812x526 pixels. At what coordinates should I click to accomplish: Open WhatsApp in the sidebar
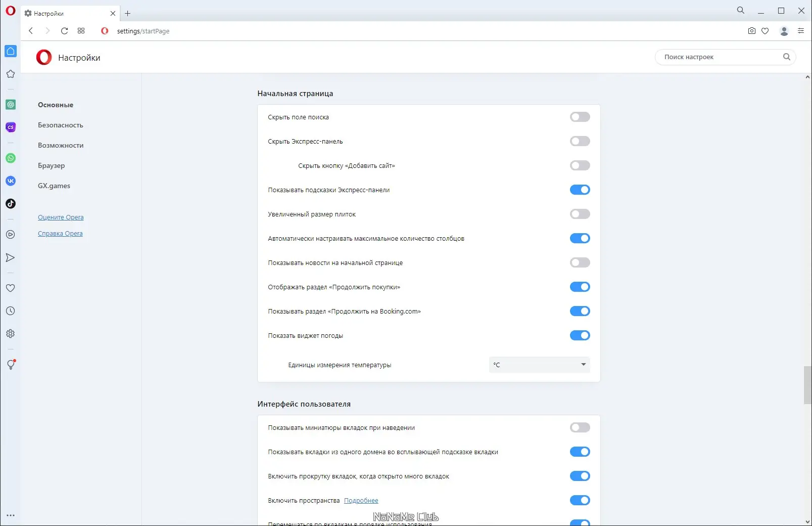pyautogui.click(x=11, y=158)
